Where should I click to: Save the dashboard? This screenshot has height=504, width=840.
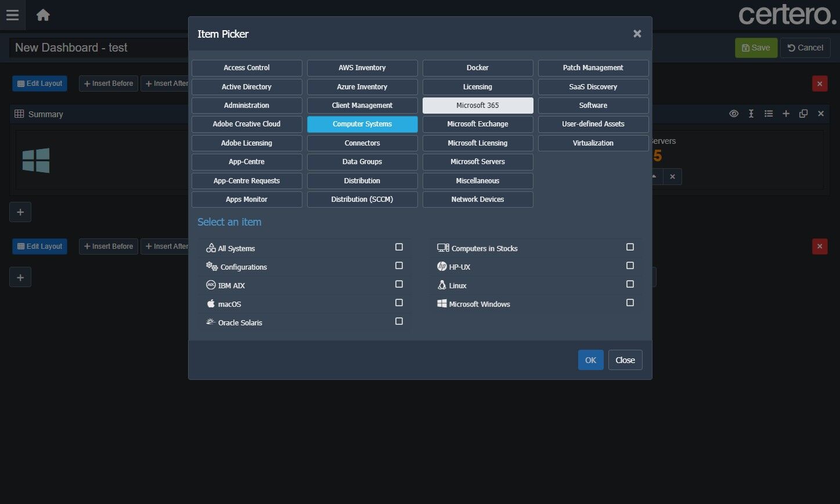click(756, 48)
